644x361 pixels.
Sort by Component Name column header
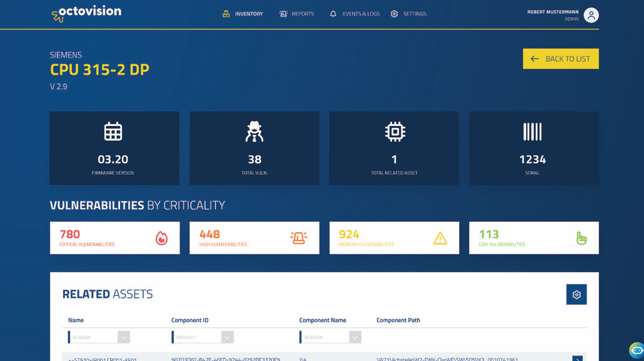click(323, 321)
